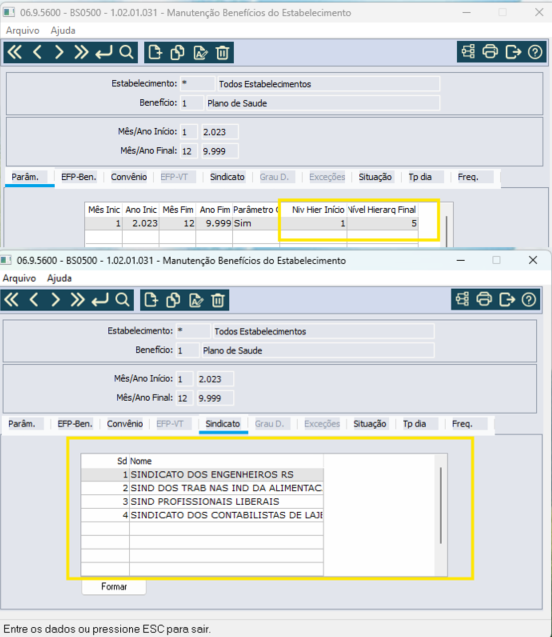The height and width of the screenshot is (637, 552).
Task: Open Arquivo menu in back window
Action: [23, 30]
